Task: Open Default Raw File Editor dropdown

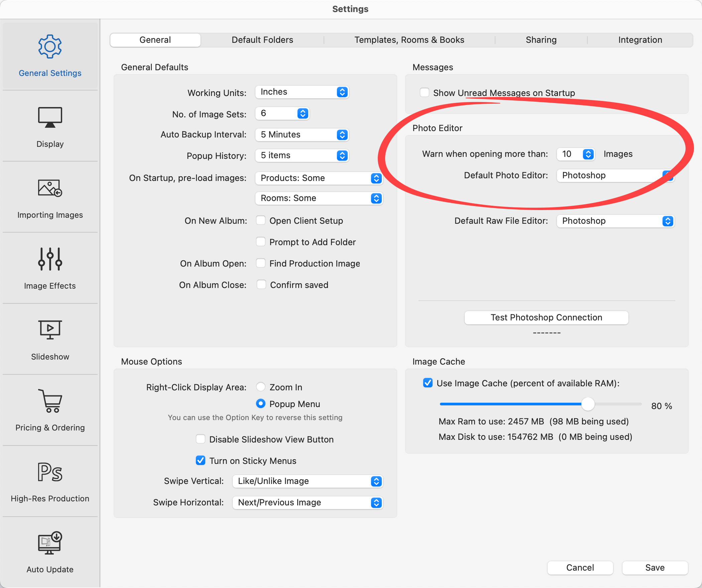Action: [615, 221]
